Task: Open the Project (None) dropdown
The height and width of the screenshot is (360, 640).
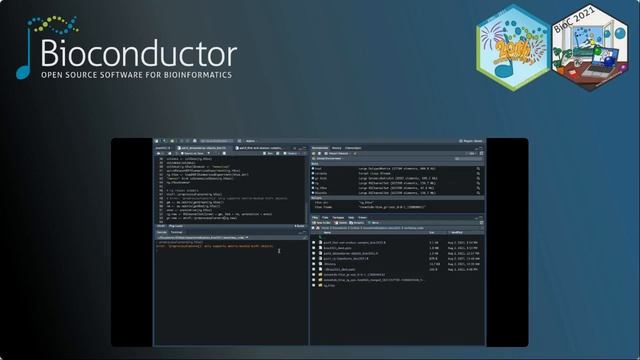Action: (470, 141)
